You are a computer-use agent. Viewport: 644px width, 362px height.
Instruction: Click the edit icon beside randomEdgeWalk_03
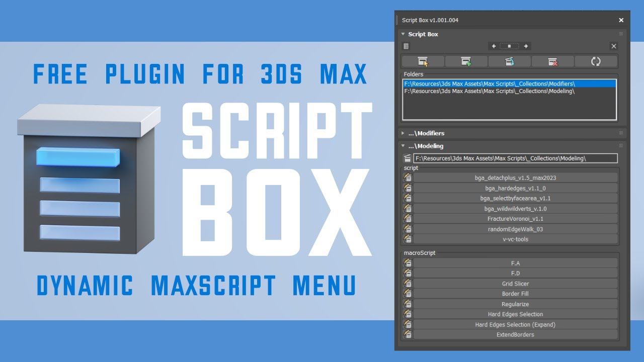[x=408, y=229]
